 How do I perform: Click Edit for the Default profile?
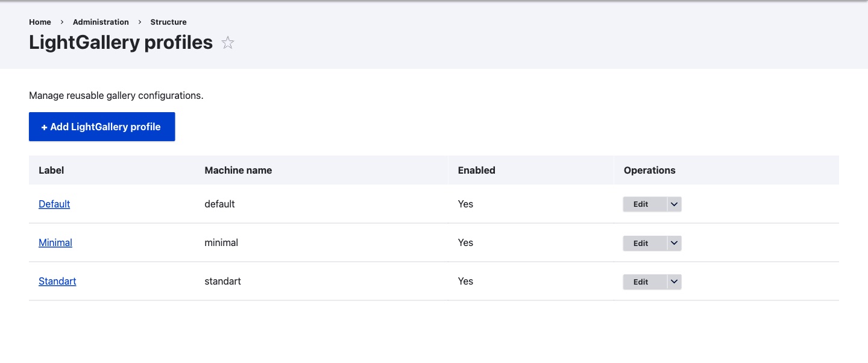coord(641,204)
